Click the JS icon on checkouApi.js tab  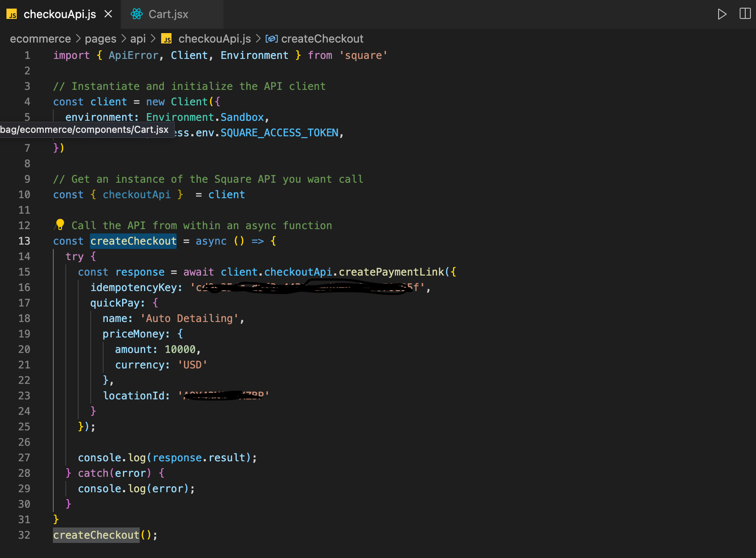(12, 14)
